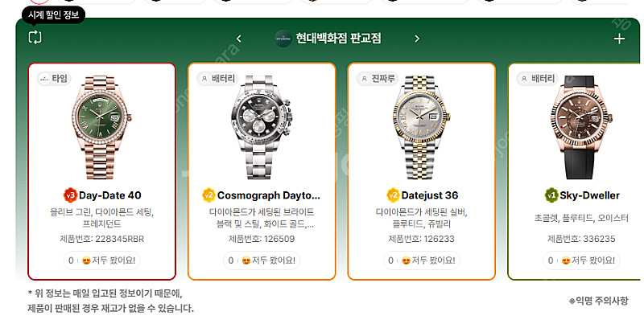Click the V2 badge beside Datejust 36
This screenshot has height=328, width=644.
393,195
